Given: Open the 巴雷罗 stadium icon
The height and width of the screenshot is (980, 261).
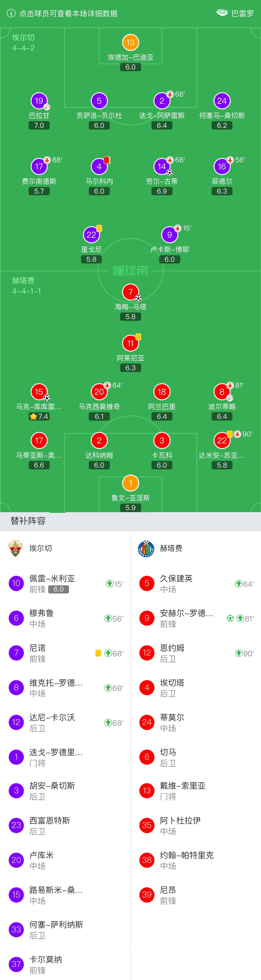Looking at the screenshot, I should (x=222, y=13).
